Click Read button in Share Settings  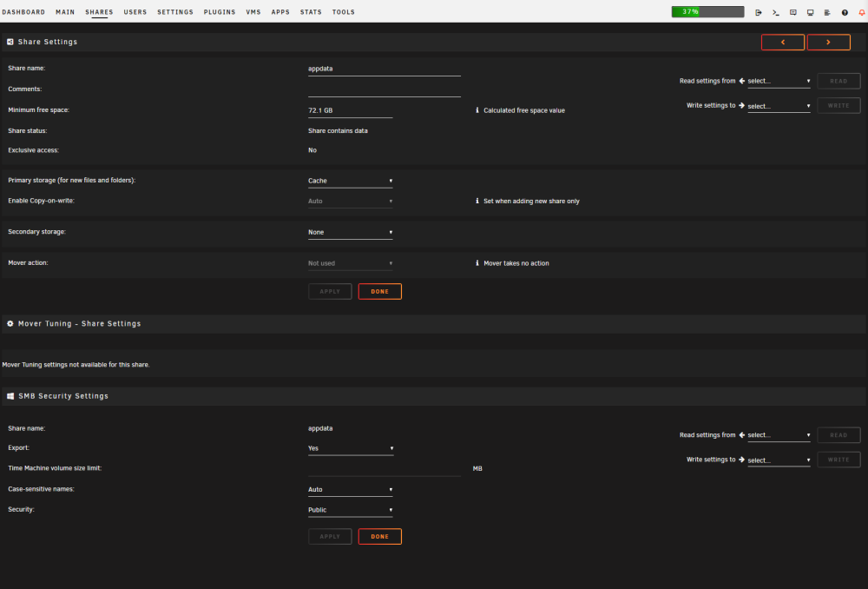click(838, 81)
